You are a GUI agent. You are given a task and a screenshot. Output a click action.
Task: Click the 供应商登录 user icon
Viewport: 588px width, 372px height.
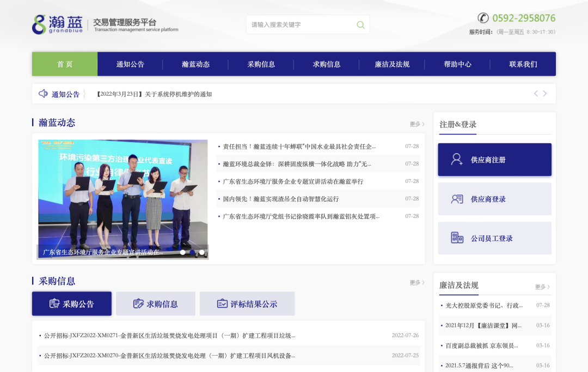click(x=457, y=199)
